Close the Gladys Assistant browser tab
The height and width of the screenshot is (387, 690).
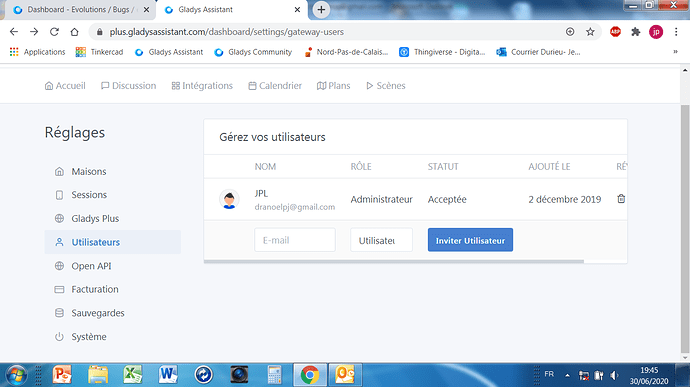tap(297, 10)
